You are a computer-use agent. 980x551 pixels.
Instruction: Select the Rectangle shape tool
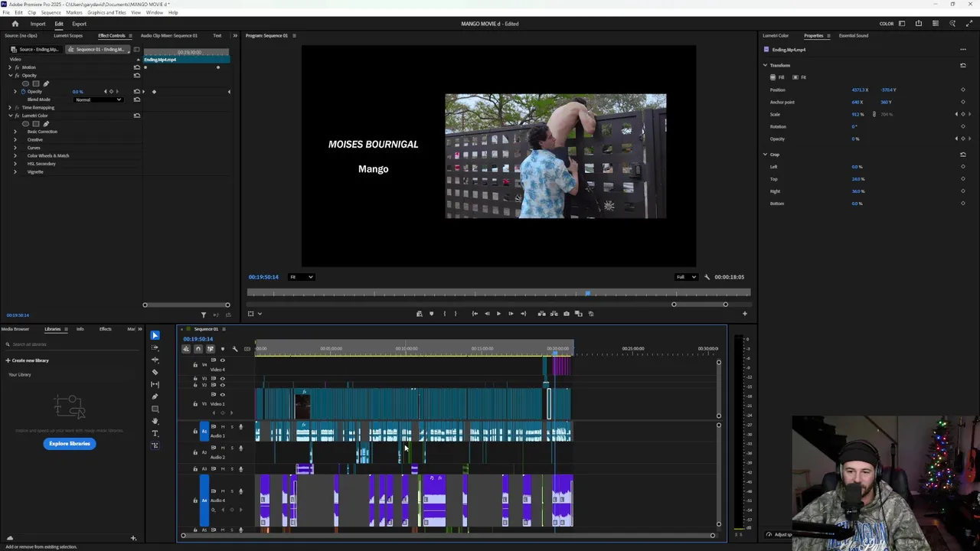pos(155,409)
